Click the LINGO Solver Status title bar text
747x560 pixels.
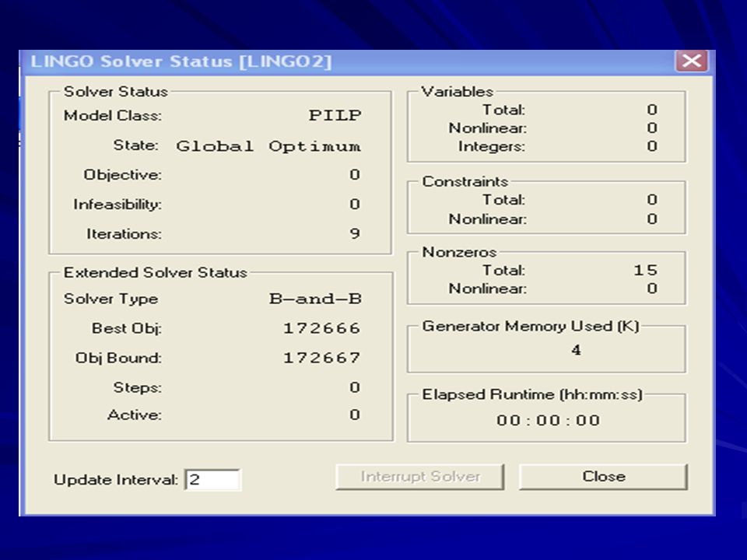181,61
